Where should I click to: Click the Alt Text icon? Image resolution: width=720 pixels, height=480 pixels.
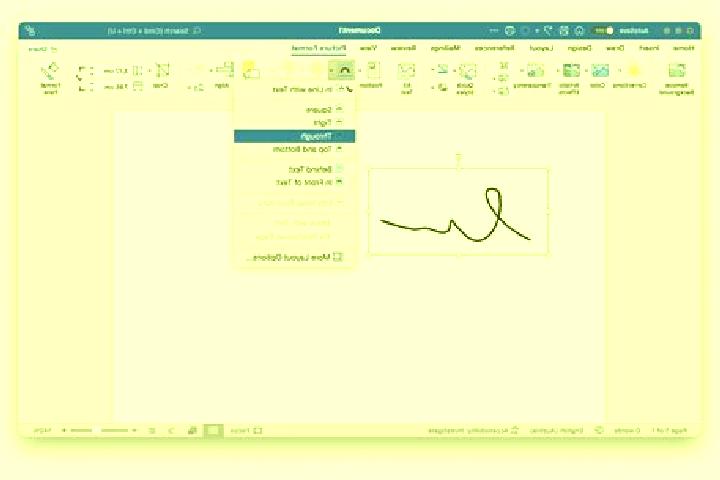(x=406, y=70)
